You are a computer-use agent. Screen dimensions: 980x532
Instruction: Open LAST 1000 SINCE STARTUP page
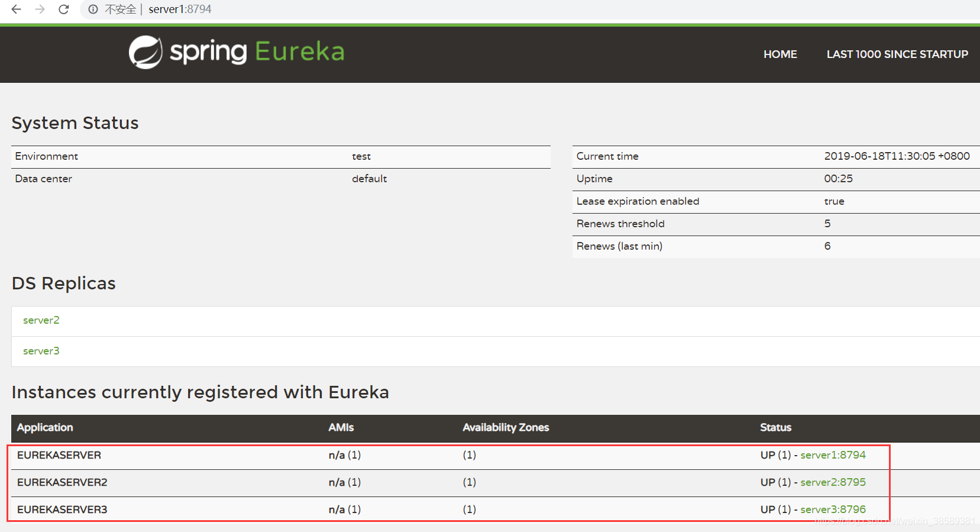897,54
